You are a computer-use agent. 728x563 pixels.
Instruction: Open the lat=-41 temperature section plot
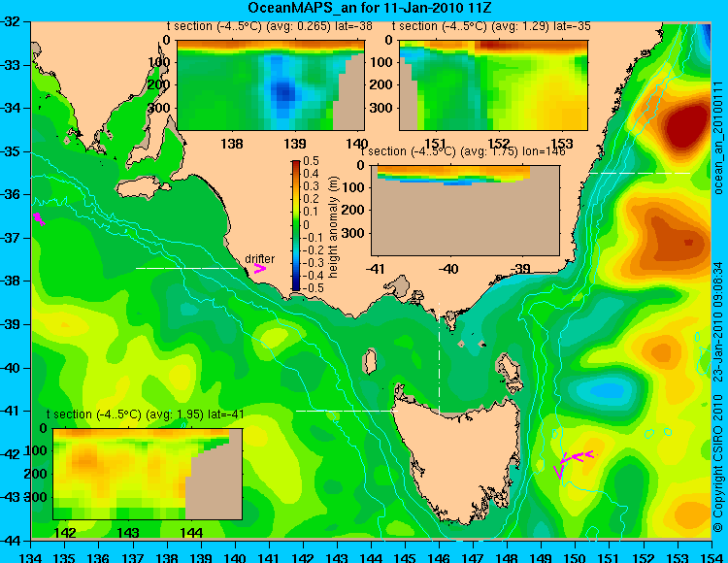pyautogui.click(x=148, y=474)
